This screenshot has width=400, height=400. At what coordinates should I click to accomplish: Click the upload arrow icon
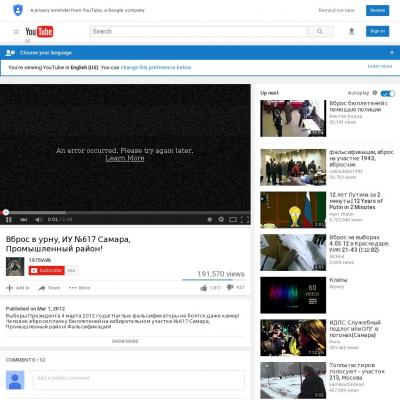coord(351,31)
